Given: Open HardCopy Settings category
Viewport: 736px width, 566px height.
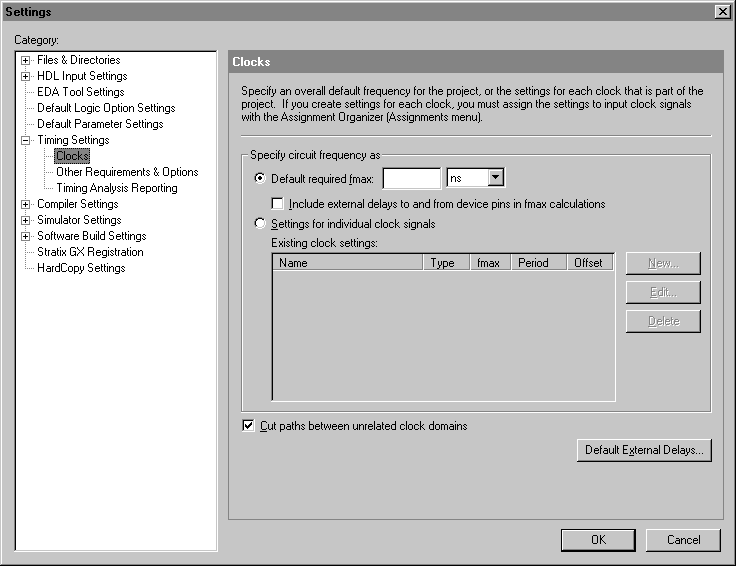Looking at the screenshot, I should tap(81, 268).
